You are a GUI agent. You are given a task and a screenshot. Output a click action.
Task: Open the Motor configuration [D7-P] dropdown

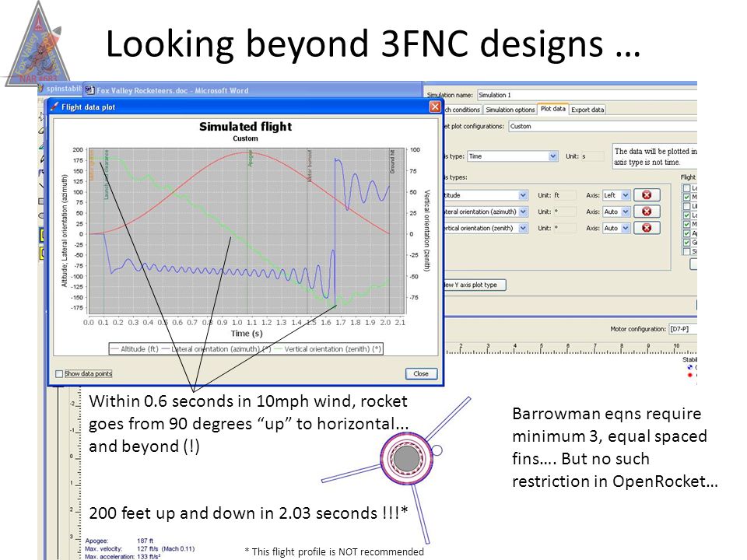[682, 329]
